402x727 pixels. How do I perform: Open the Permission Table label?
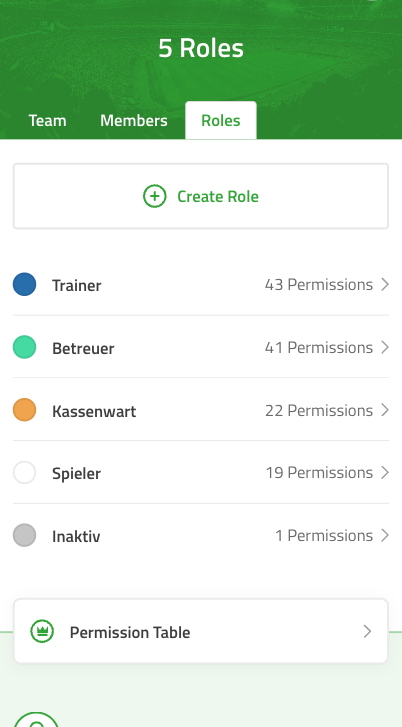point(130,632)
